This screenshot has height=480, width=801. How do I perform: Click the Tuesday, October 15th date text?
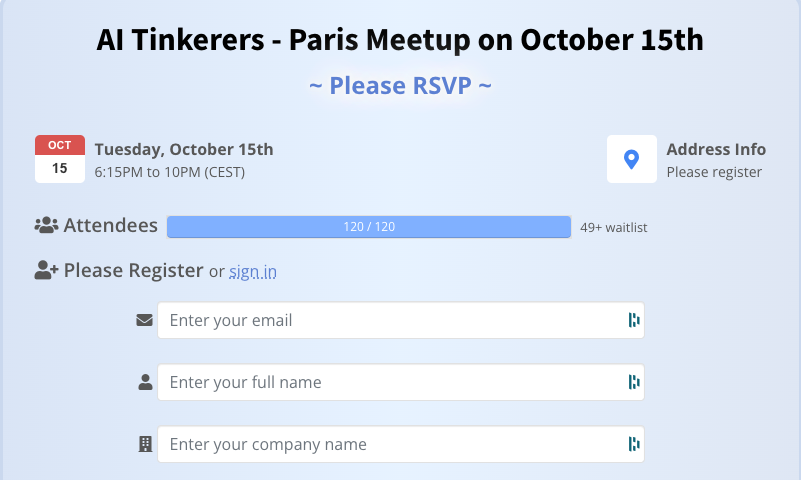183,149
